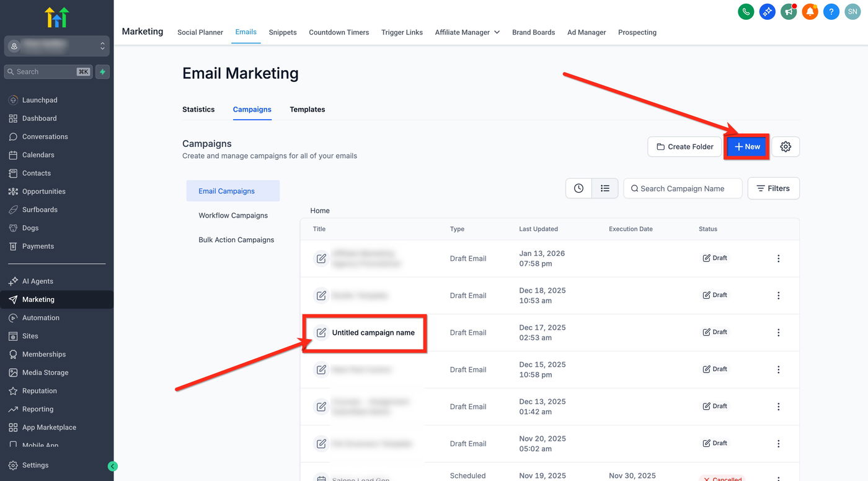Expand the Affiliate Manager dropdown

click(467, 32)
